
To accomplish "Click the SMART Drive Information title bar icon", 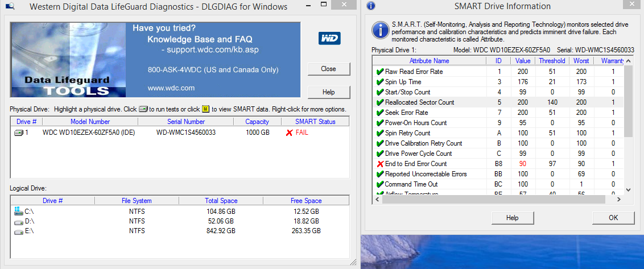I will coord(371,6).
